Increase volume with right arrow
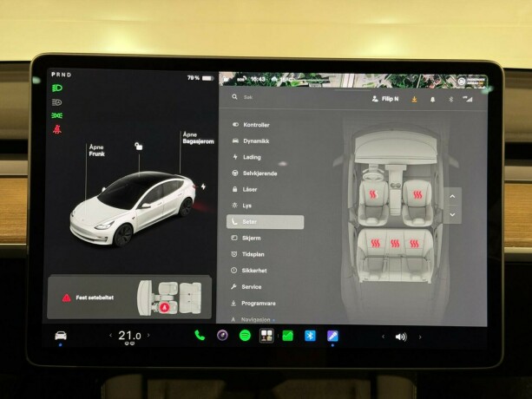The height and width of the screenshot is (399, 532). pyautogui.click(x=420, y=337)
